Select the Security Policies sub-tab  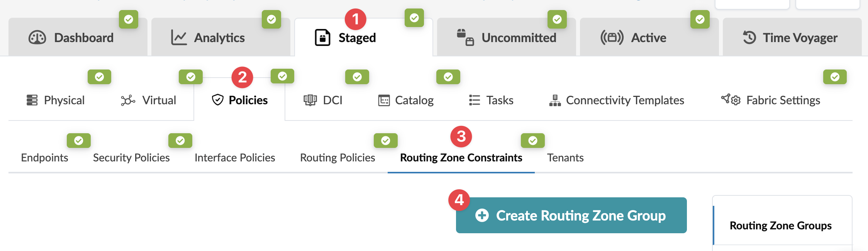[131, 158]
